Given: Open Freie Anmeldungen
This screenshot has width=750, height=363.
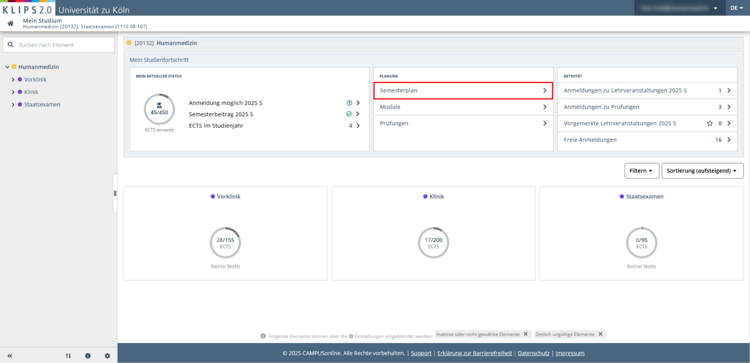Looking at the screenshot, I should coord(647,140).
